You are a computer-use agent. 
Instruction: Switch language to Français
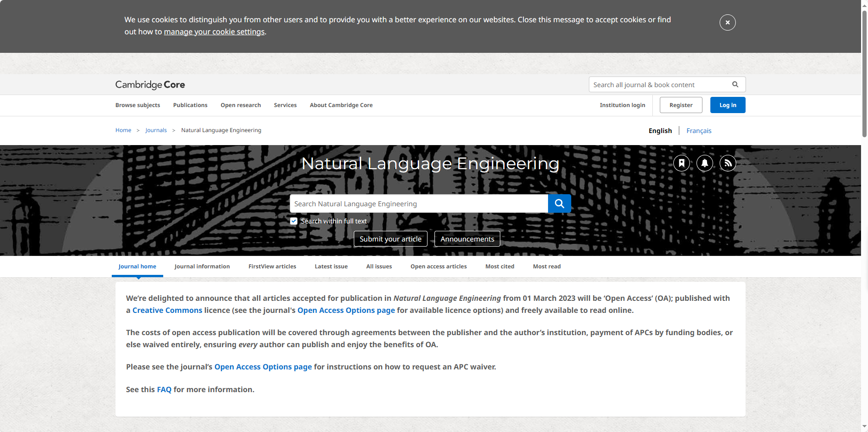(699, 131)
